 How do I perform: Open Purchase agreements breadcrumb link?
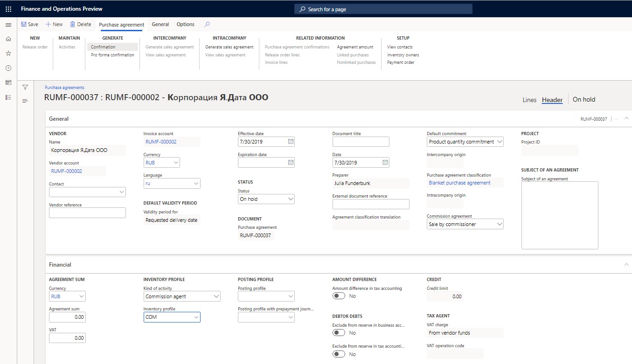(x=64, y=88)
